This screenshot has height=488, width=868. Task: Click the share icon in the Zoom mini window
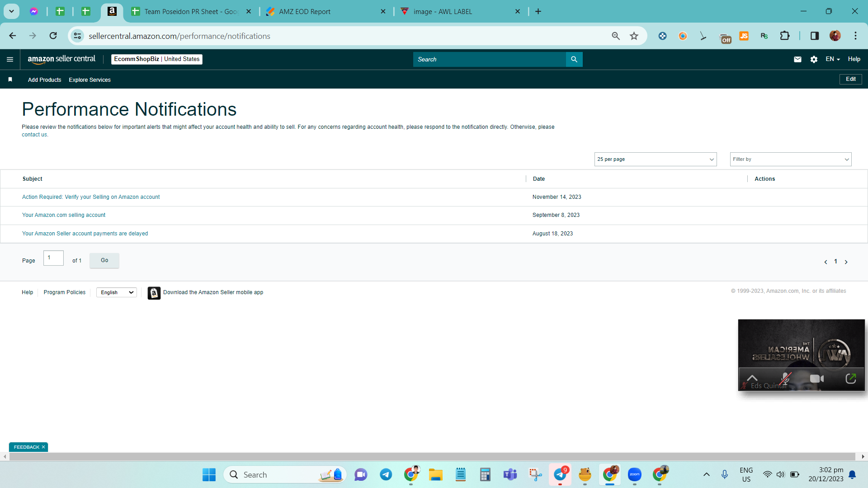(850, 378)
